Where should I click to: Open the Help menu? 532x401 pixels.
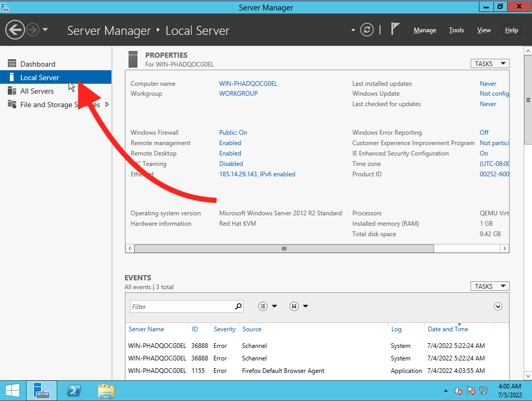click(511, 30)
